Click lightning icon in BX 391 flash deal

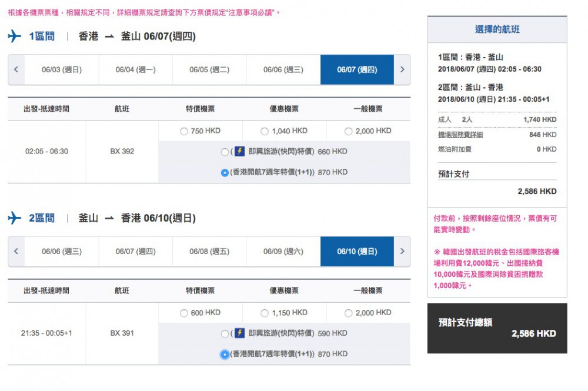click(239, 333)
